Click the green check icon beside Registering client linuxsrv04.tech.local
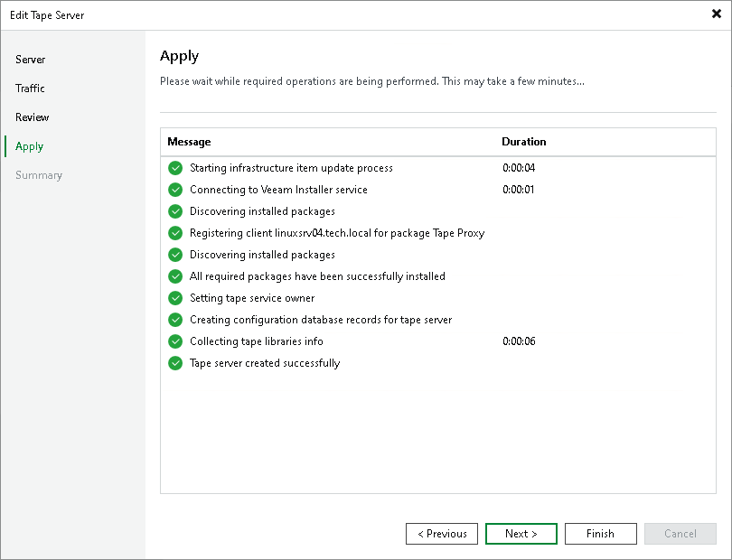This screenshot has width=732, height=560. coord(175,233)
